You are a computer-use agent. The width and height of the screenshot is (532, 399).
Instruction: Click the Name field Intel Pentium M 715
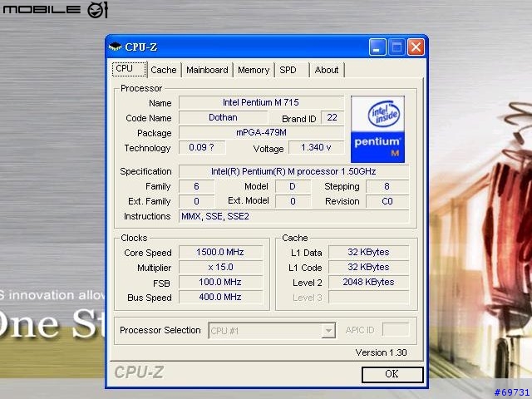[x=261, y=102]
